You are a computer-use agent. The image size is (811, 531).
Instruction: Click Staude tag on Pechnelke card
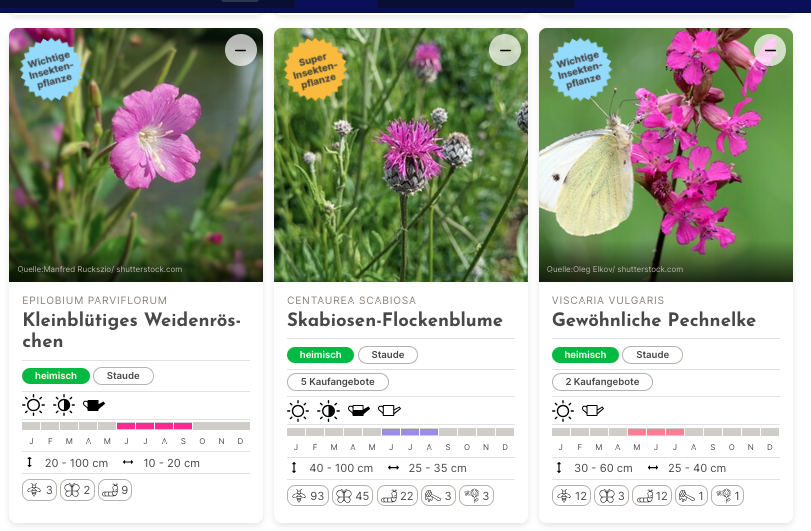pyautogui.click(x=652, y=355)
